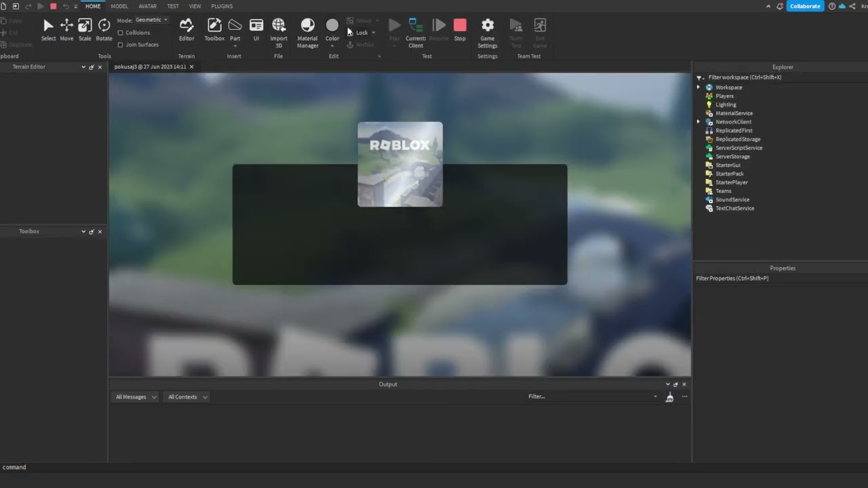Open the UI editor button

click(x=256, y=30)
